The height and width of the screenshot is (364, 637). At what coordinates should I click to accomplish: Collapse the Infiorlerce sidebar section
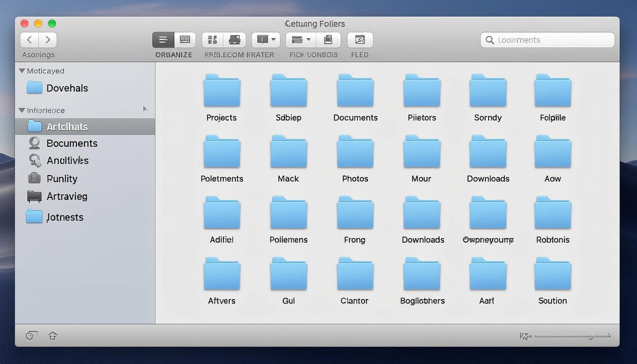tap(22, 110)
